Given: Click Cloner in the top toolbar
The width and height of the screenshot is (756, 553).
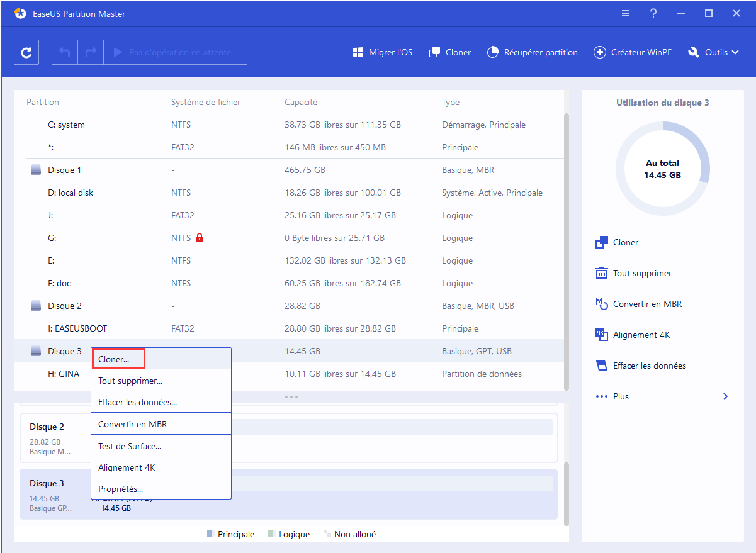Looking at the screenshot, I should 450,52.
